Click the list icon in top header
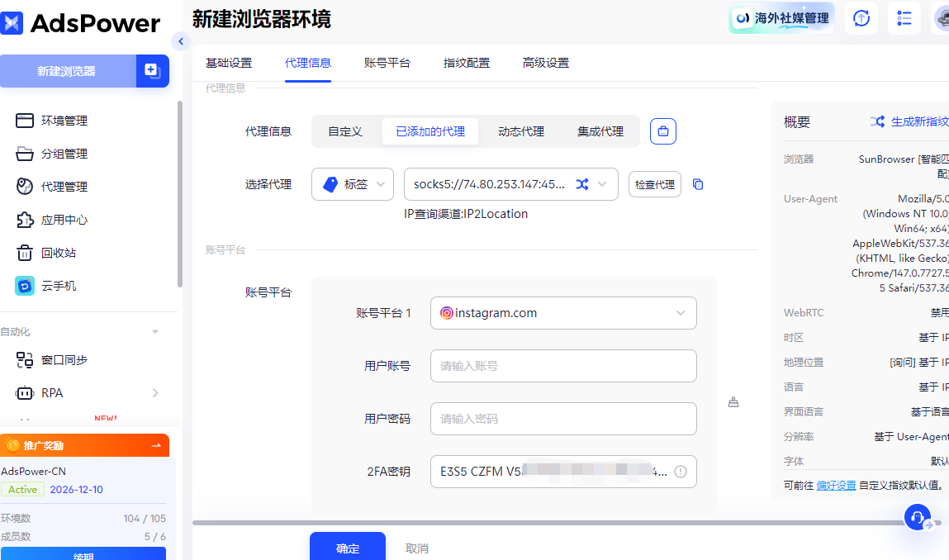The height and width of the screenshot is (560, 949). tap(904, 18)
